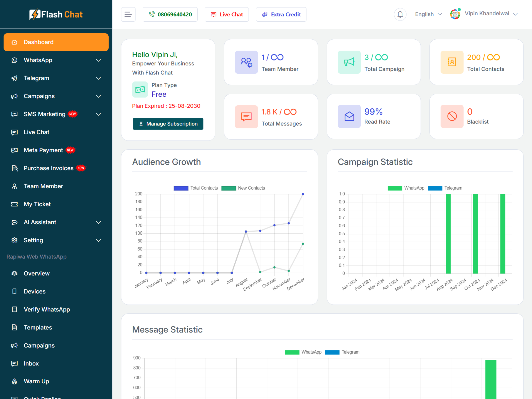The width and height of the screenshot is (532, 399).
Task: Open the English language dropdown
Action: pos(428,14)
